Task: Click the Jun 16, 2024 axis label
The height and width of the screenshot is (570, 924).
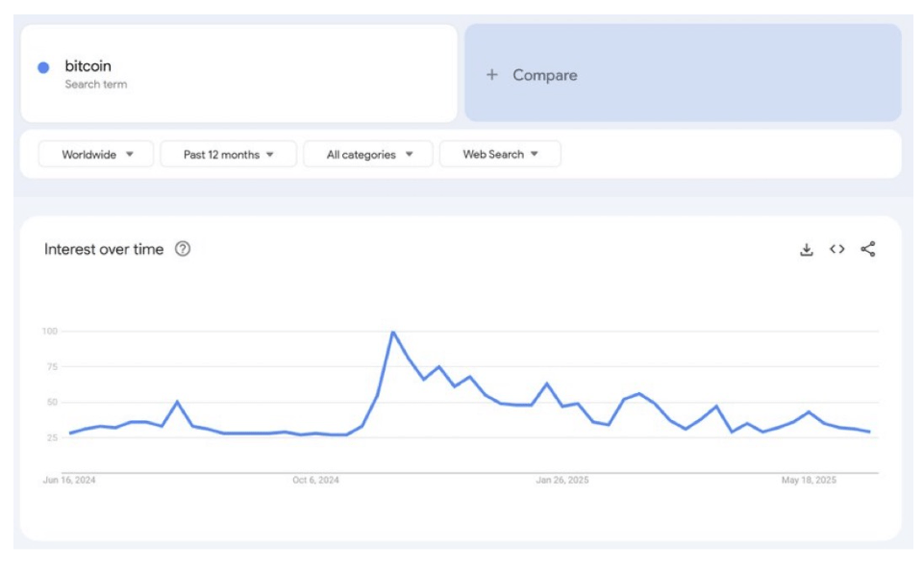Action: point(69,481)
